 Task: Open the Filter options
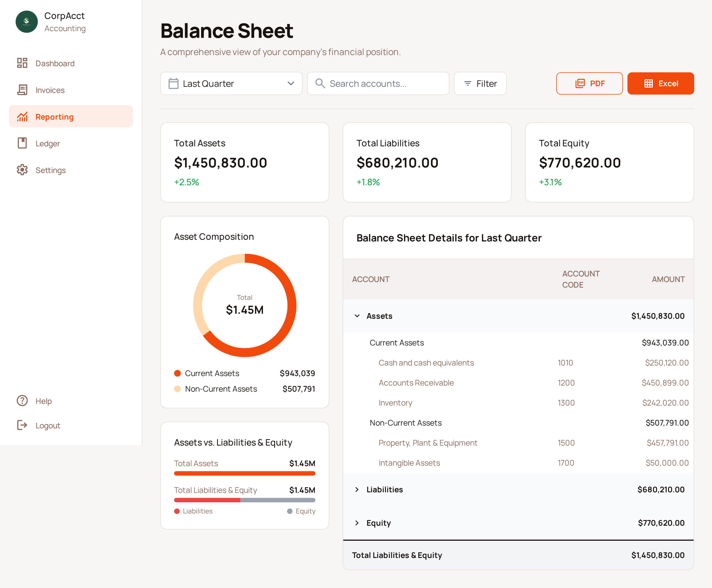(x=480, y=83)
